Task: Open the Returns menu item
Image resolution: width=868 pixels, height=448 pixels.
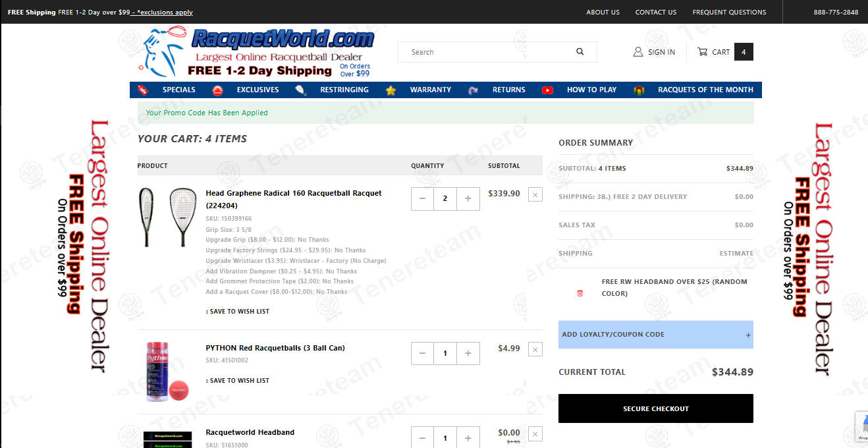Action: point(509,90)
